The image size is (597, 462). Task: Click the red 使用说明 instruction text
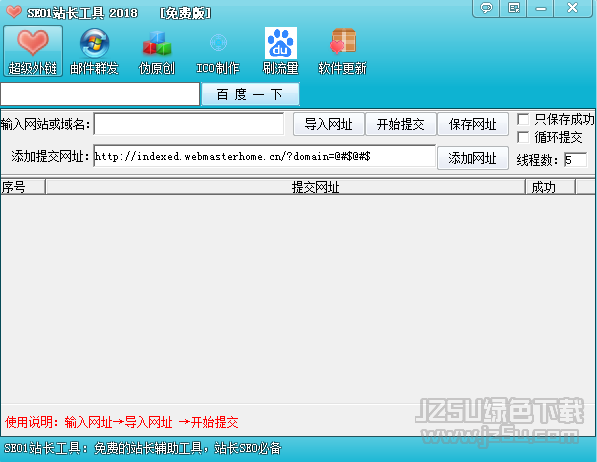(x=121, y=422)
